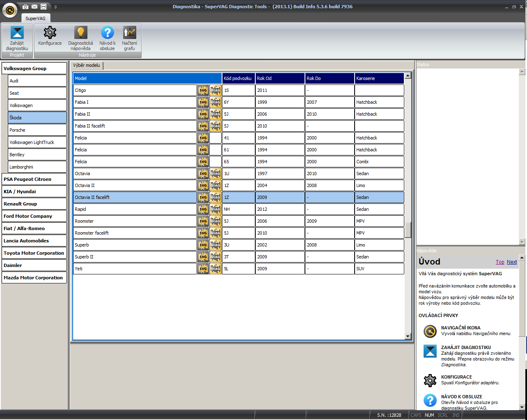The height and width of the screenshot is (420, 527).
Task: Click the DIAG icon for Octavia 1U
Action: (215, 173)
